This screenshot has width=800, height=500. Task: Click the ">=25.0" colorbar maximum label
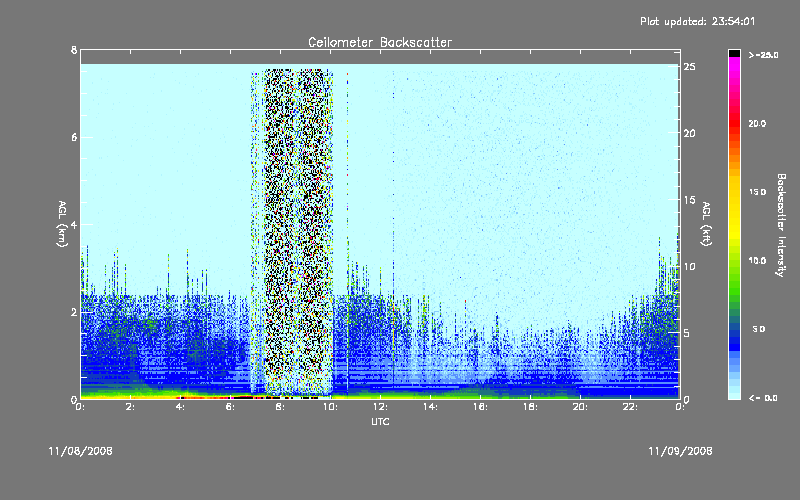[763, 55]
